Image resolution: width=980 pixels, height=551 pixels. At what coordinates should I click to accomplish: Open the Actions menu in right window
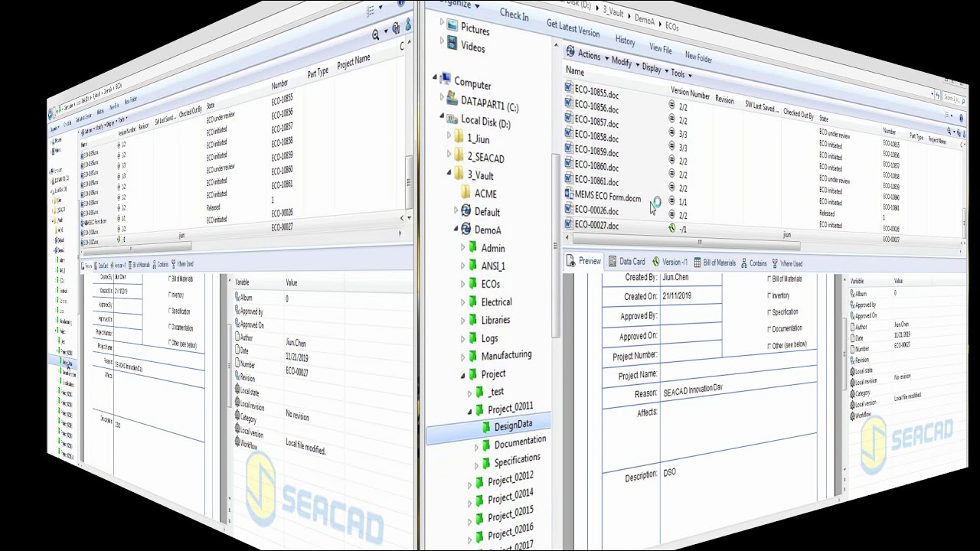[x=592, y=56]
